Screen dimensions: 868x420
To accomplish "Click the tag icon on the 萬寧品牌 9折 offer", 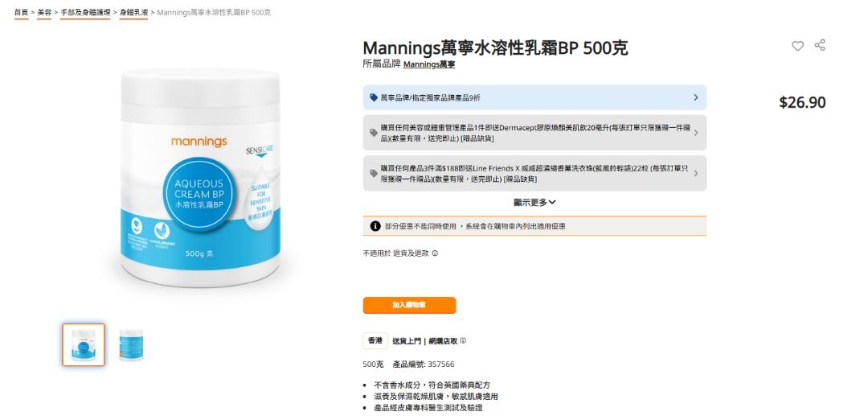I will click(374, 97).
